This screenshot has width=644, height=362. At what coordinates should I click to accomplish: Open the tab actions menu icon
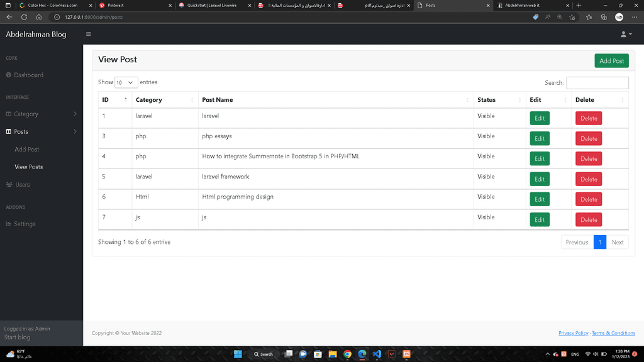8,5
